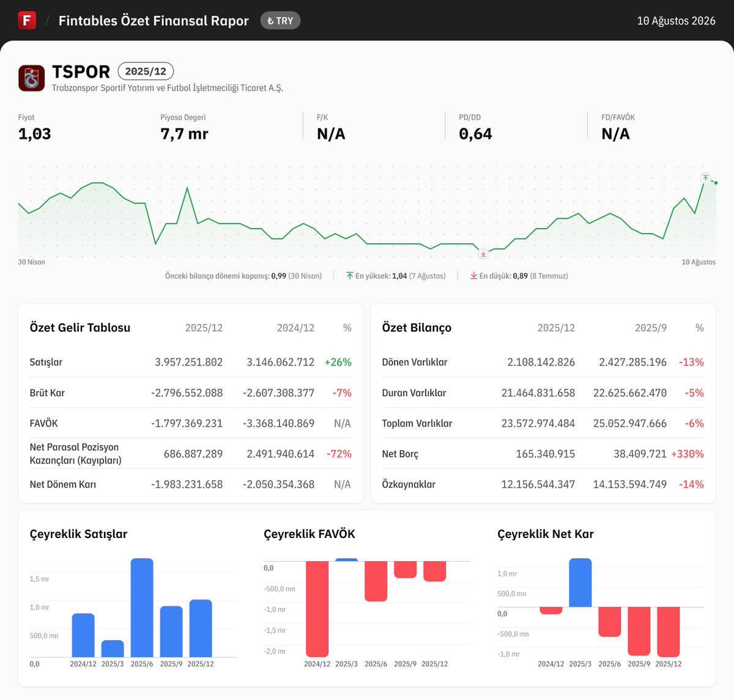Click the Piyasa Degeri value 7,7 mr
This screenshot has width=734, height=700.
(184, 134)
